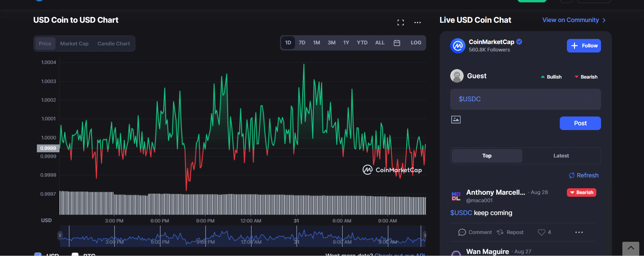
Task: Open Anthony Marcell's profile name
Action: [x=496, y=192]
